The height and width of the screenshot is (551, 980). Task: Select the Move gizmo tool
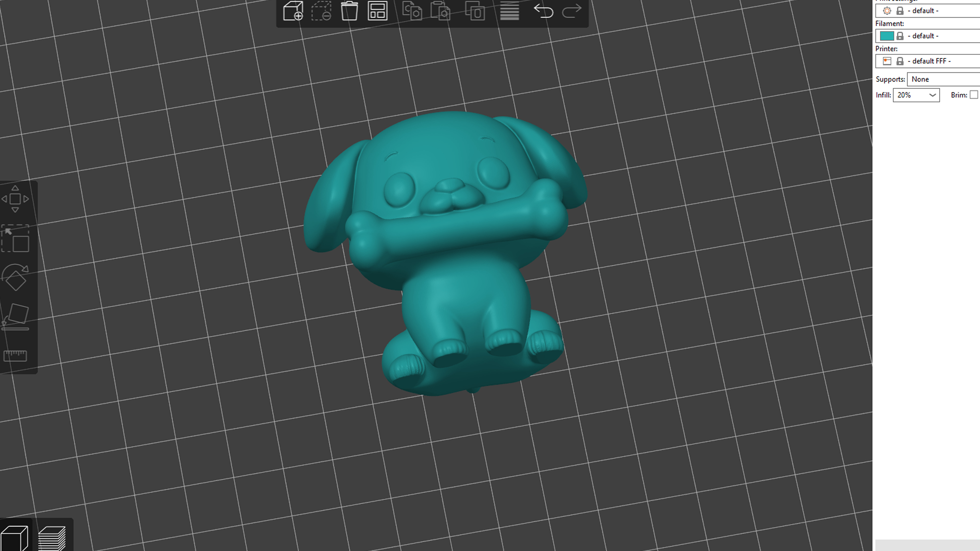15,199
